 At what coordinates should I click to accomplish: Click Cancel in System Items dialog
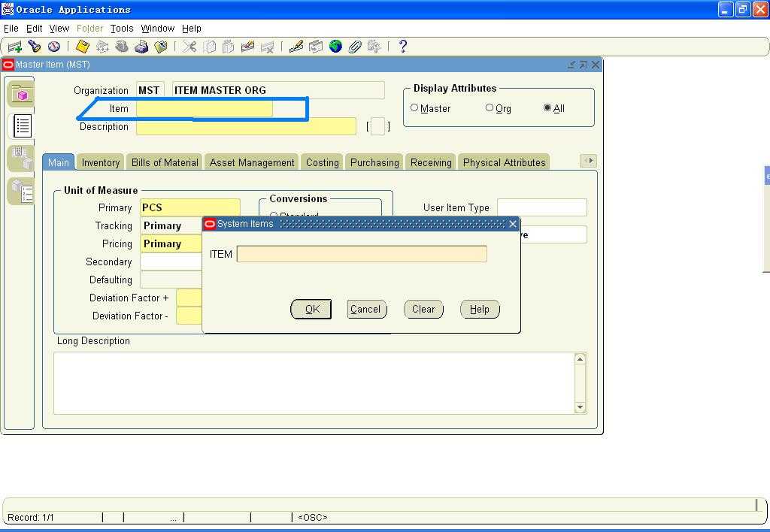366,309
